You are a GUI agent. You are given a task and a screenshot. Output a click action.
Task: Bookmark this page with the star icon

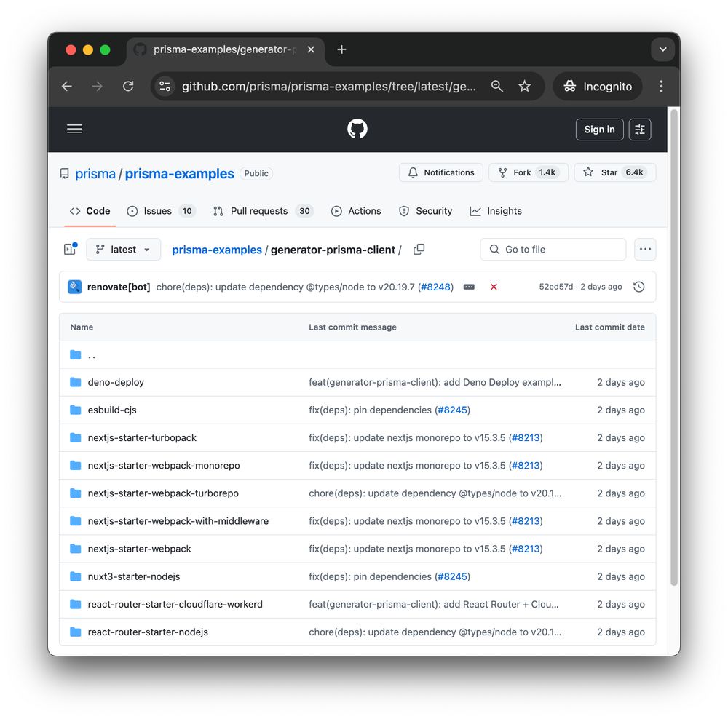coord(525,87)
